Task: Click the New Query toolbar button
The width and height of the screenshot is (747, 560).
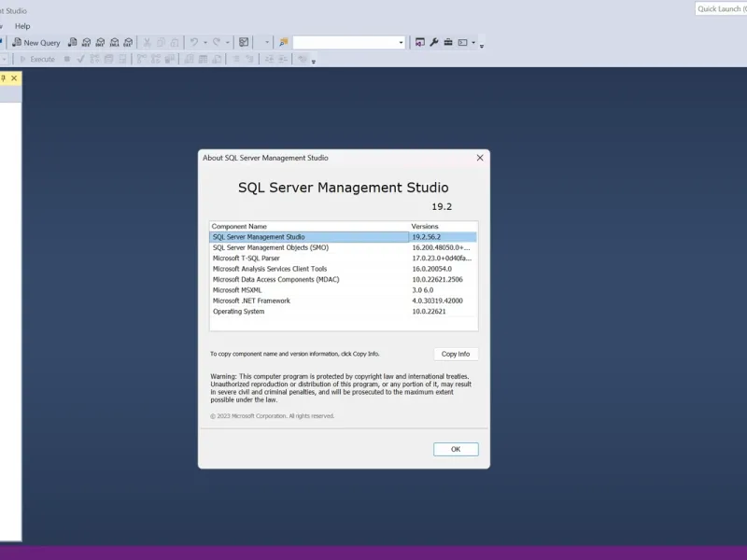Action: 36,42
